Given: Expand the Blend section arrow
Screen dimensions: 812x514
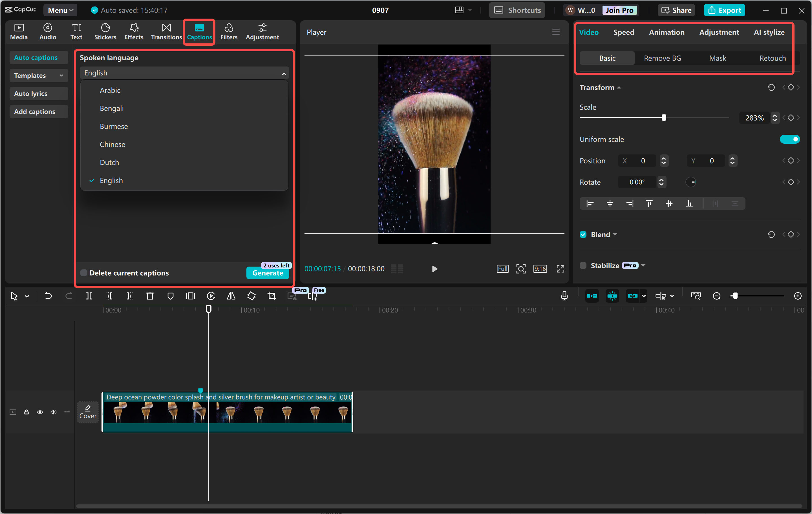Looking at the screenshot, I should pyautogui.click(x=615, y=234).
